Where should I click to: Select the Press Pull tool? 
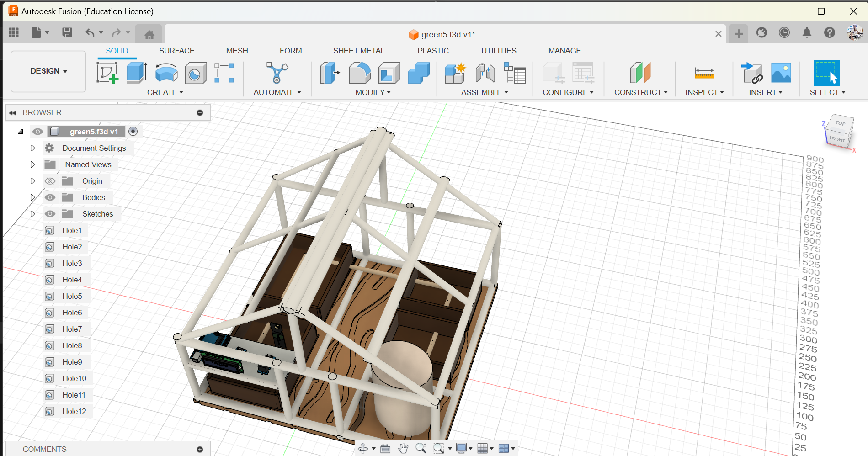point(330,73)
